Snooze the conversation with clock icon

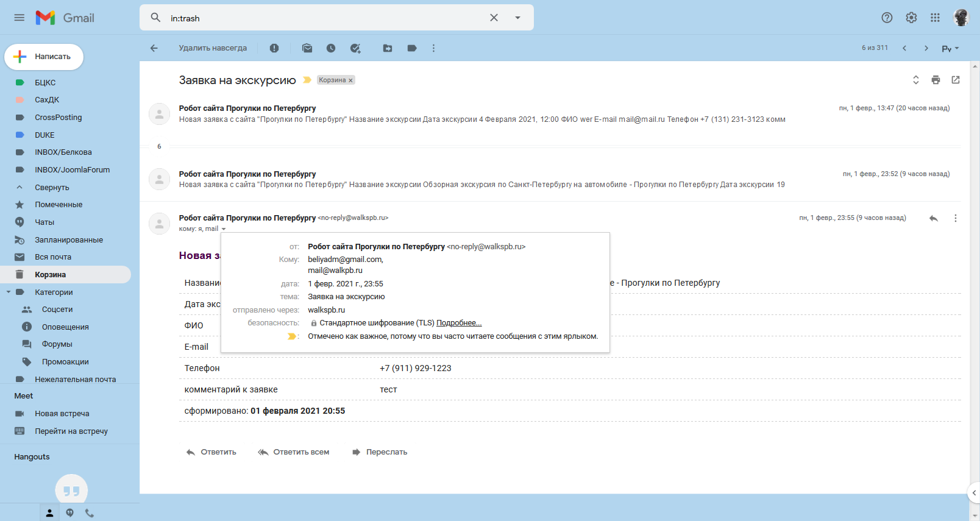click(331, 48)
